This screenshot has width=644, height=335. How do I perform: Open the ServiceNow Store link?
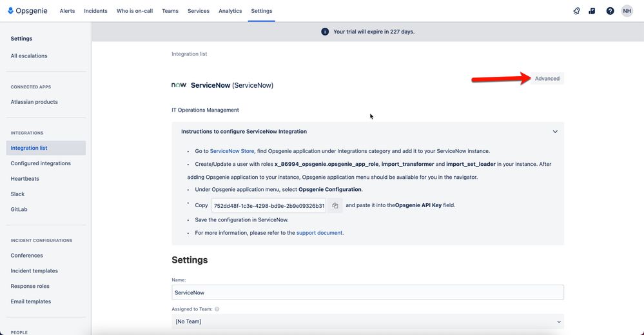pyautogui.click(x=232, y=151)
